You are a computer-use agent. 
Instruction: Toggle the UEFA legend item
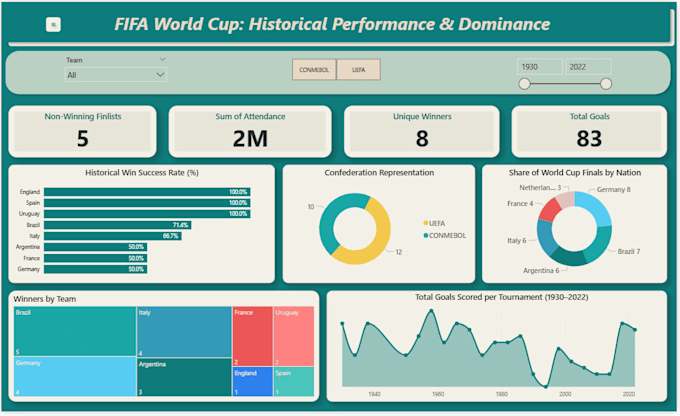coord(435,223)
